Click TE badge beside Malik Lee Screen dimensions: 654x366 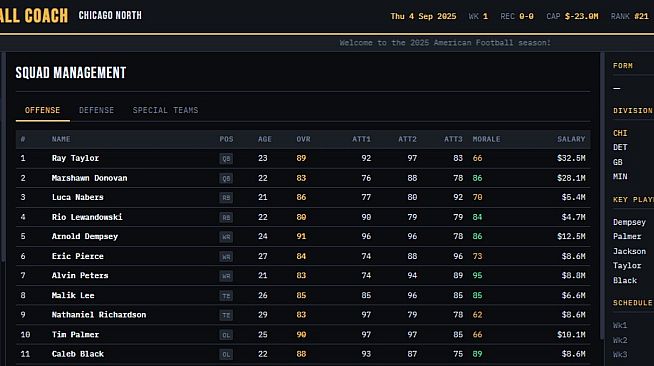point(226,296)
